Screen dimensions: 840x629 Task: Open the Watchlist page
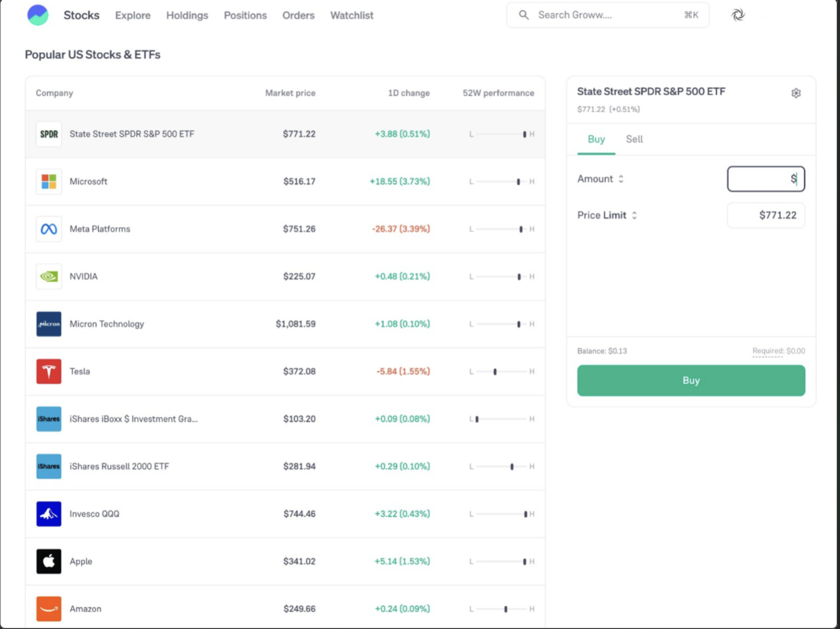pyautogui.click(x=352, y=16)
